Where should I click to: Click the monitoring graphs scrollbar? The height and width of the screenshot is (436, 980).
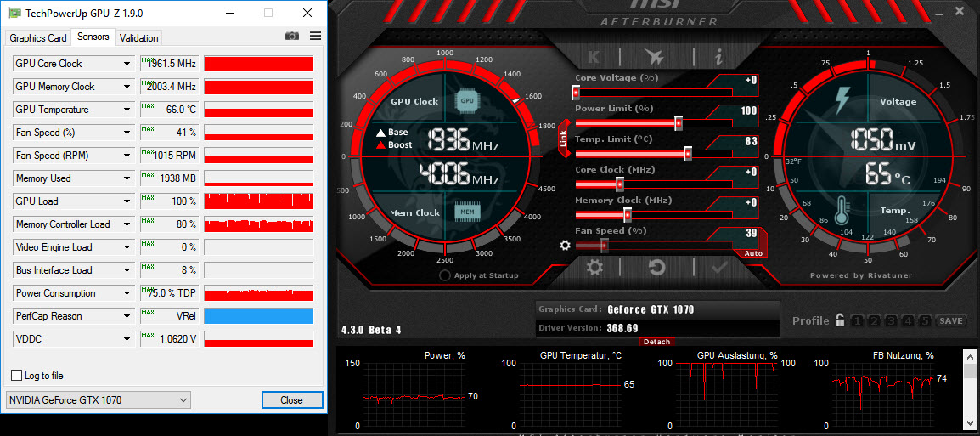(x=969, y=389)
